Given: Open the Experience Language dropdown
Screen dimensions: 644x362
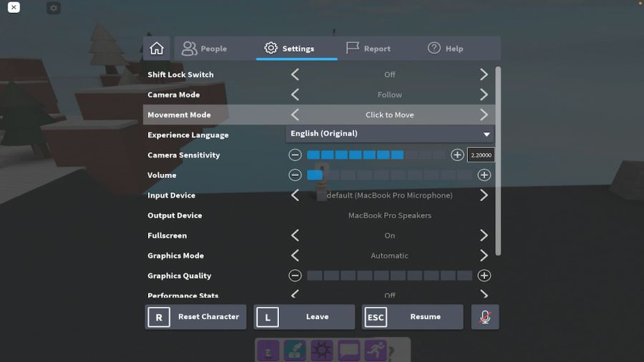Looking at the screenshot, I should 390,134.
